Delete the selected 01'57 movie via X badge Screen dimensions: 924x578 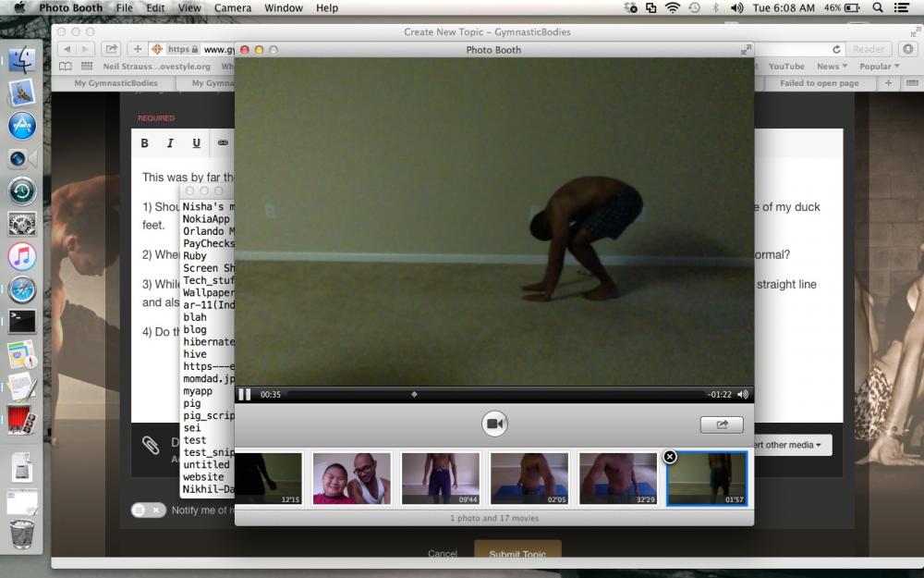[669, 457]
